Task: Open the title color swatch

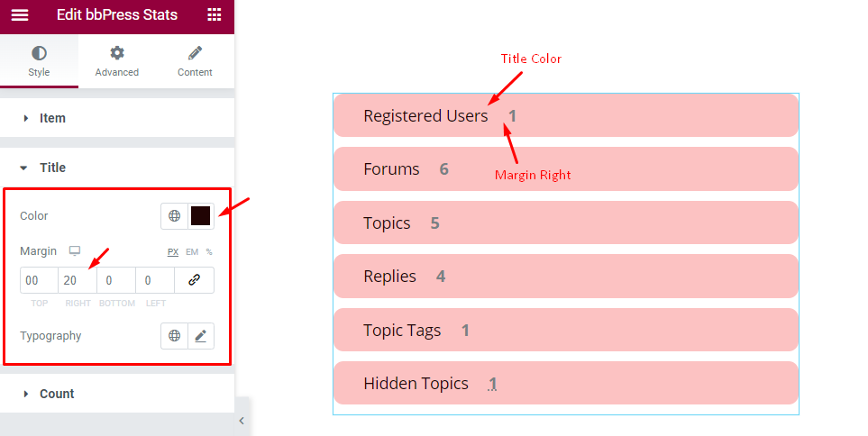Action: (x=201, y=216)
